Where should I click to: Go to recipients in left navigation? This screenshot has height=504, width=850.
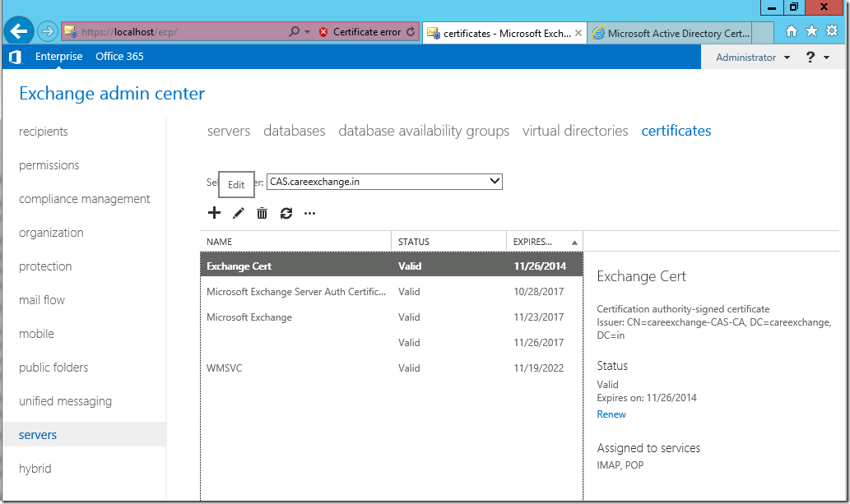click(x=44, y=132)
